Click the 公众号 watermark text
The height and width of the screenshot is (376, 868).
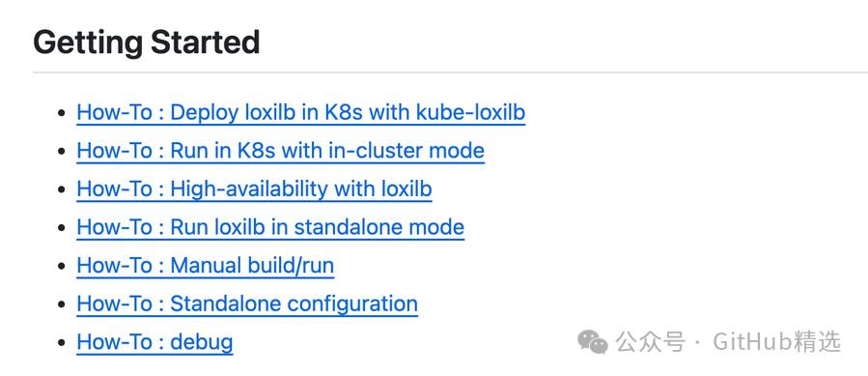(650, 341)
